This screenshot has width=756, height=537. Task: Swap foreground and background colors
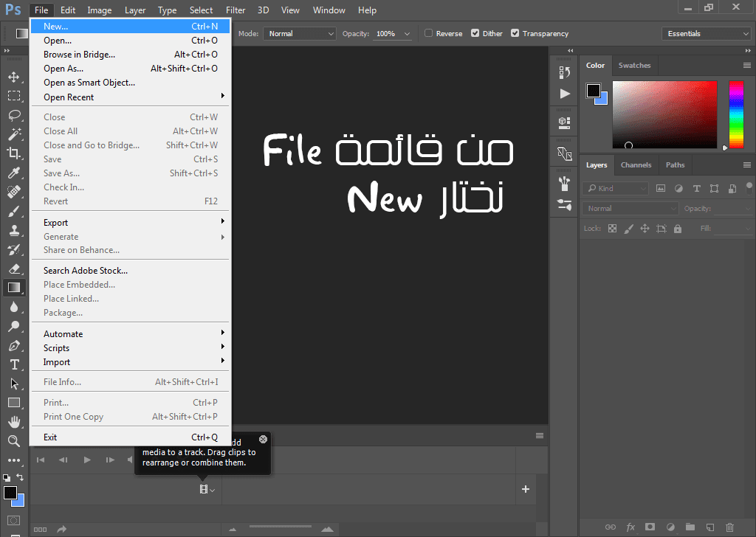20,477
